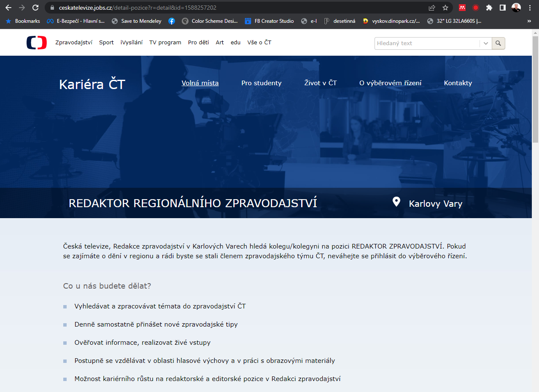Viewport: 539px width, 392px height.
Task: Click the page's vertical scrollbar thumb
Action: pyautogui.click(x=536, y=89)
